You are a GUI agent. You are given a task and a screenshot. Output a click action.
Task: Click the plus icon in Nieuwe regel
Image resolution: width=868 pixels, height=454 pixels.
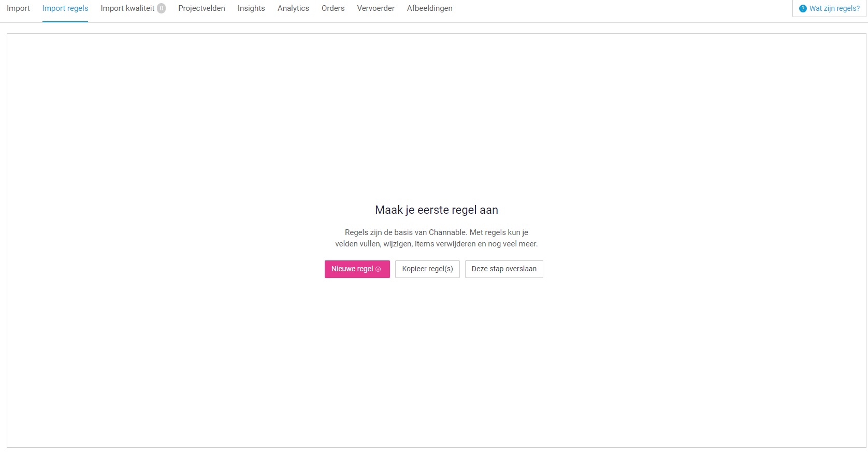(x=378, y=269)
